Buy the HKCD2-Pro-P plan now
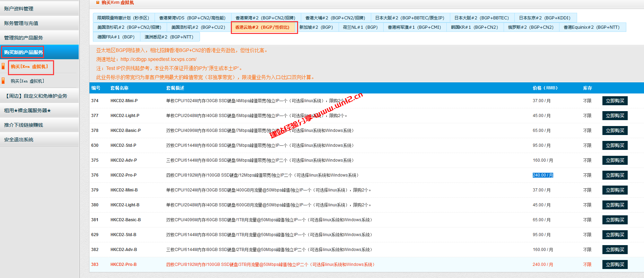Viewport: 644px width, 278px height. (615, 175)
